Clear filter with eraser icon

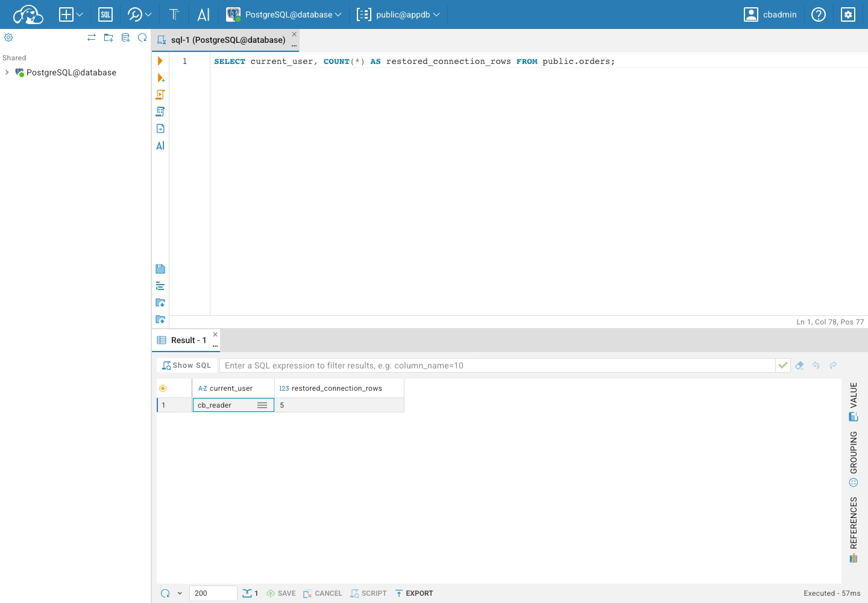coord(799,365)
